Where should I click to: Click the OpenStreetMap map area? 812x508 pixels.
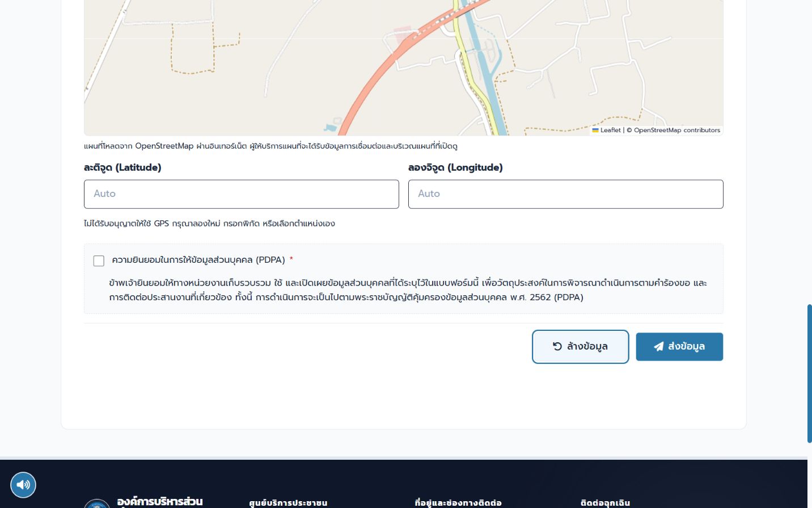(x=404, y=68)
